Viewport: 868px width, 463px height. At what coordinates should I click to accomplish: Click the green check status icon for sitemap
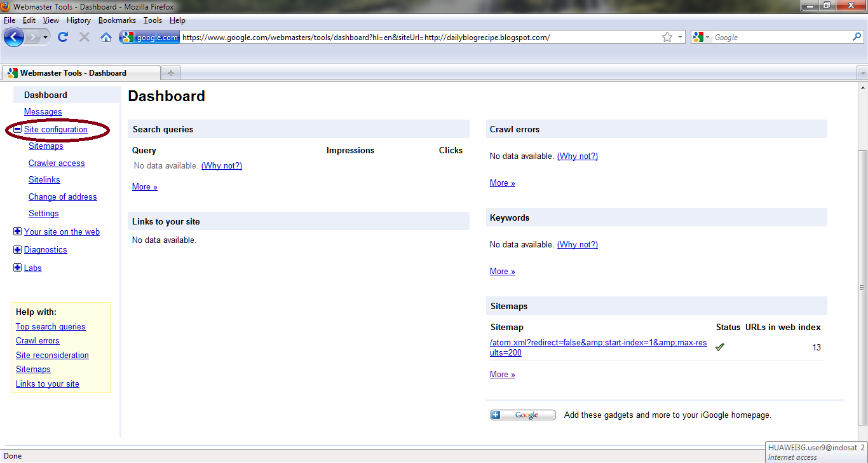click(720, 347)
